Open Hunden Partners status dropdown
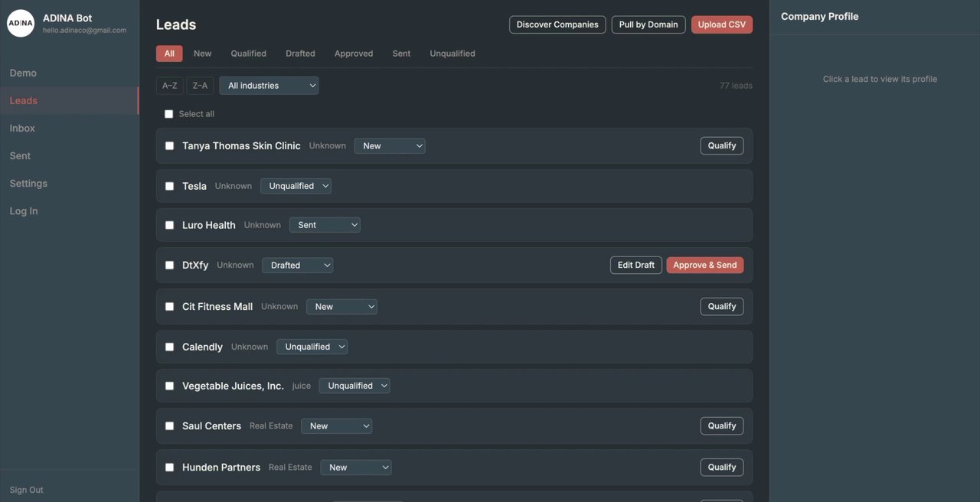The image size is (980, 502). click(355, 467)
